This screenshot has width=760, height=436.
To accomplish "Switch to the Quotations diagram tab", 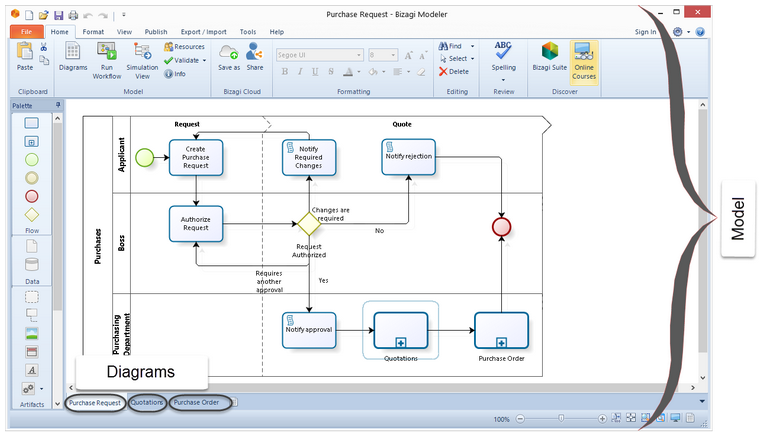I will [x=147, y=402].
